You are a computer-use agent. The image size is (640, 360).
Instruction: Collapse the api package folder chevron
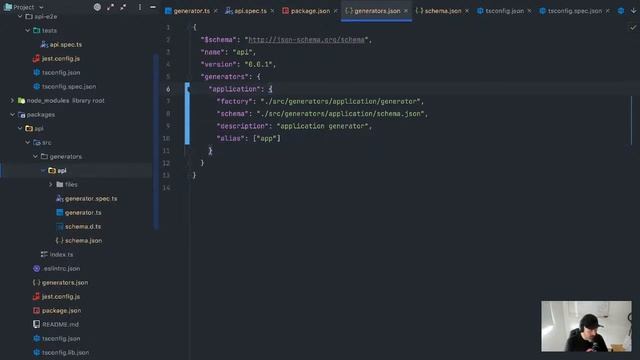pos(20,129)
